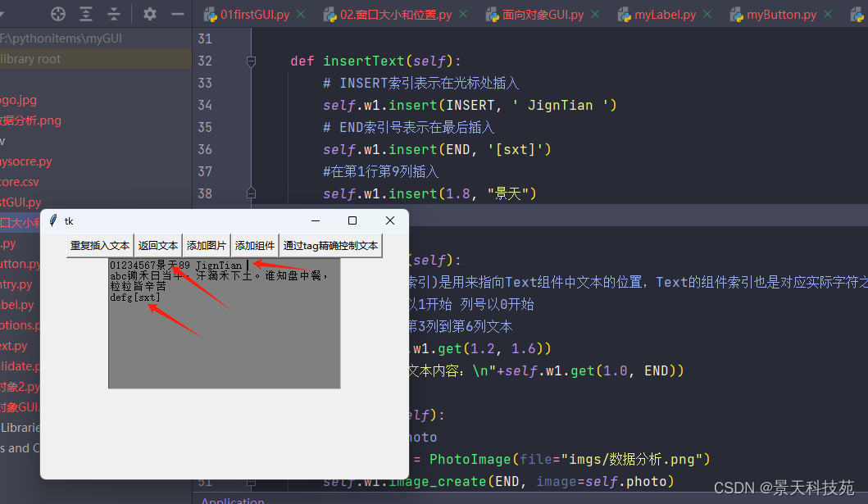
Task: Click 'defg[sxt]' text in tk Text widget
Action: coord(135,297)
